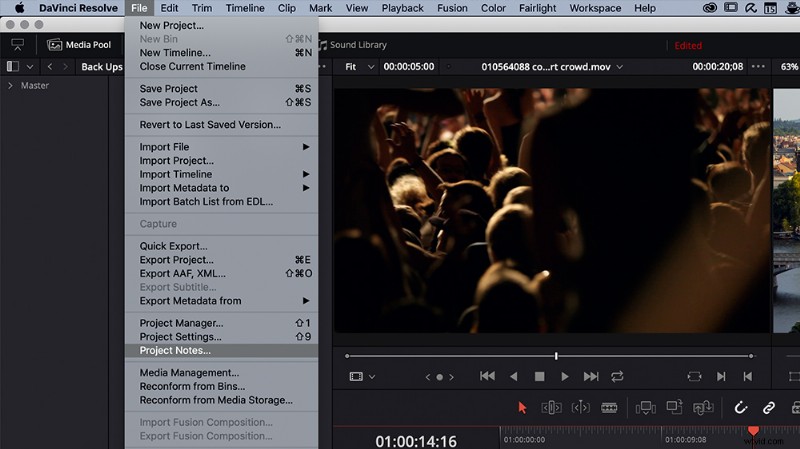Open the Import File submenu

click(221, 147)
